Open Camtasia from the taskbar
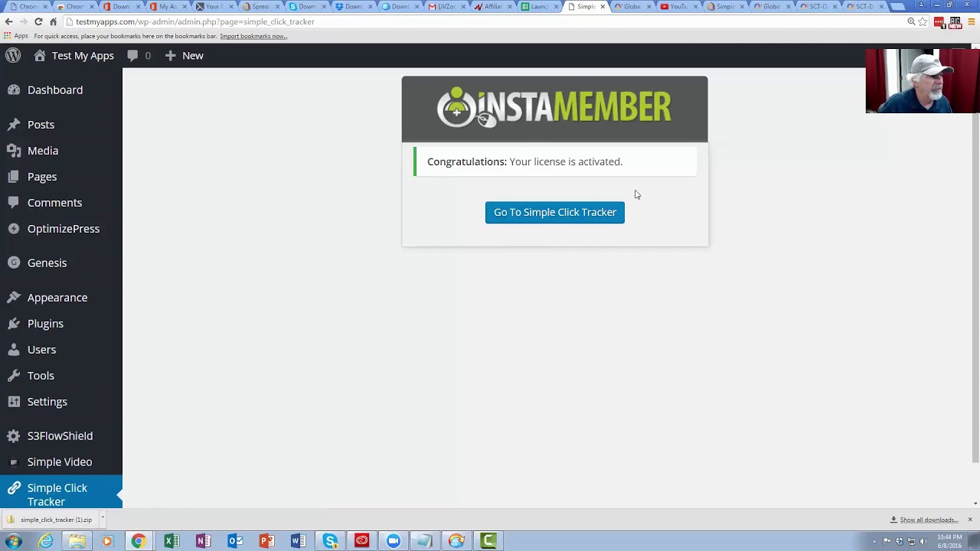This screenshot has width=980, height=551. tap(488, 541)
